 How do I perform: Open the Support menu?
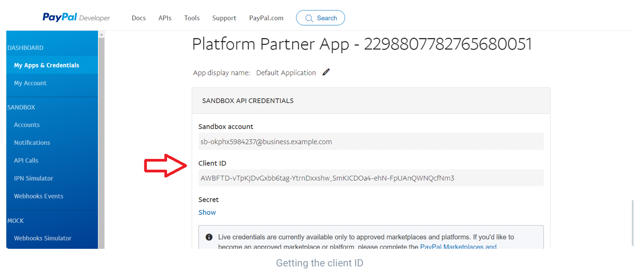(224, 18)
